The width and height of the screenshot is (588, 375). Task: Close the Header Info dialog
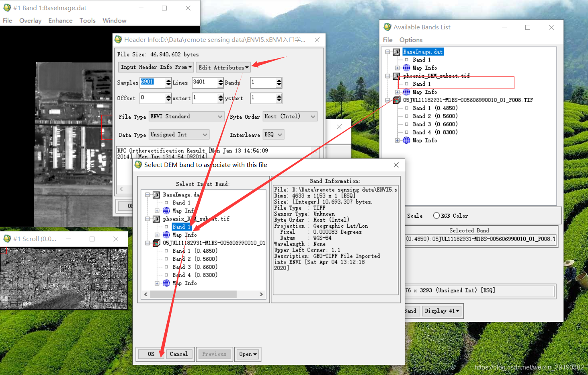317,39
